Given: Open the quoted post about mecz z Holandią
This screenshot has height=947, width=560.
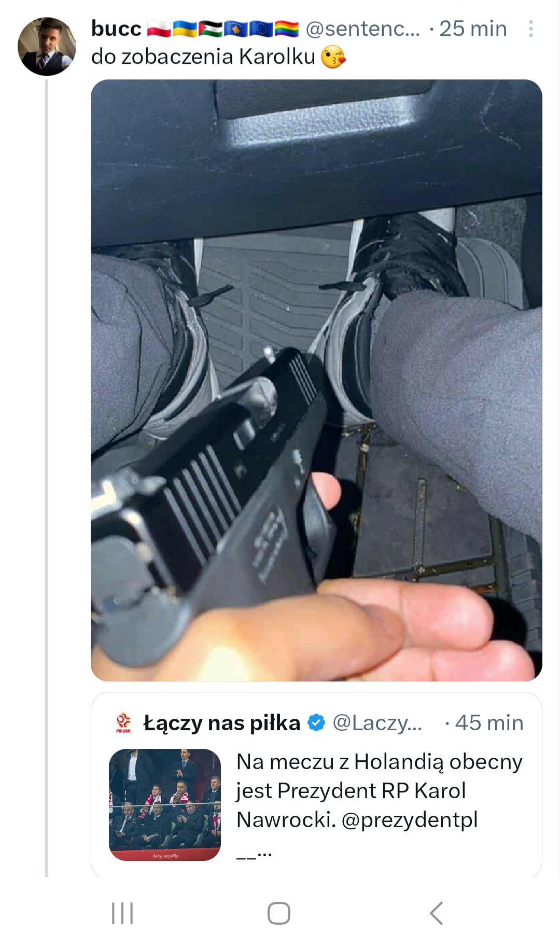Looking at the screenshot, I should pos(316,785).
